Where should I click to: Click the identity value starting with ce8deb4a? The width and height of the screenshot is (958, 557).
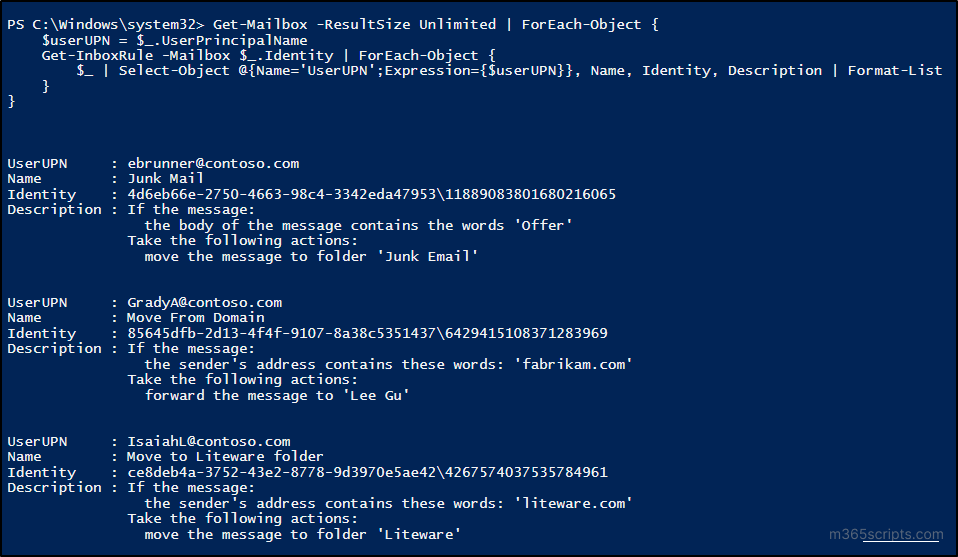click(367, 472)
